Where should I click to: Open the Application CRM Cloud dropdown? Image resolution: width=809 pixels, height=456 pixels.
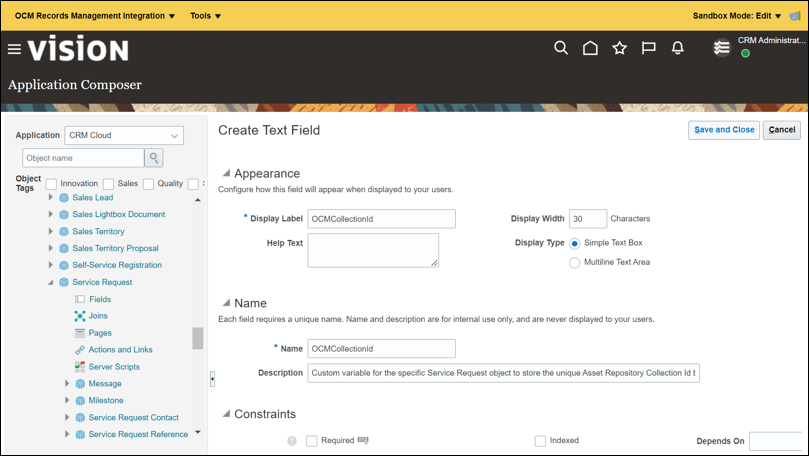coord(124,135)
